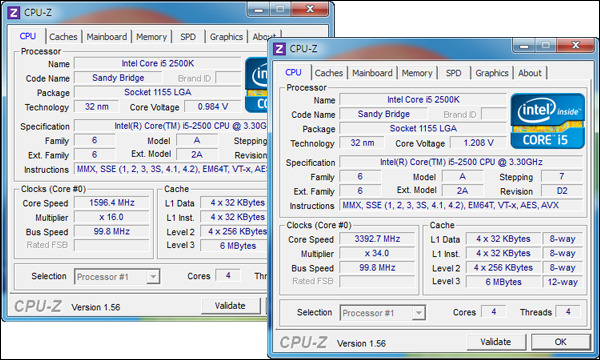Click core speed value 3392.7 MHz
The height and width of the screenshot is (360, 600).
pos(377,239)
